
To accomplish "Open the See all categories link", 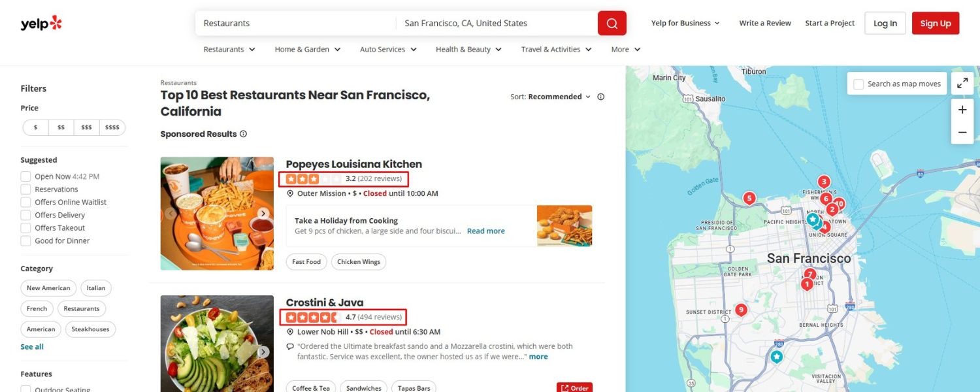I will (32, 347).
